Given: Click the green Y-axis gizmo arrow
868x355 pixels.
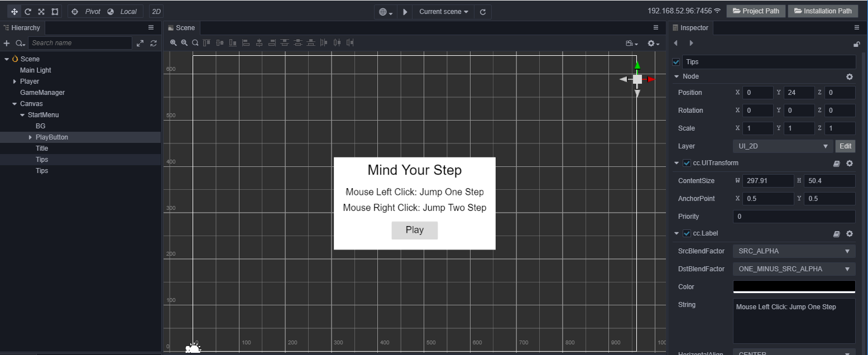Looking at the screenshot, I should coord(637,64).
